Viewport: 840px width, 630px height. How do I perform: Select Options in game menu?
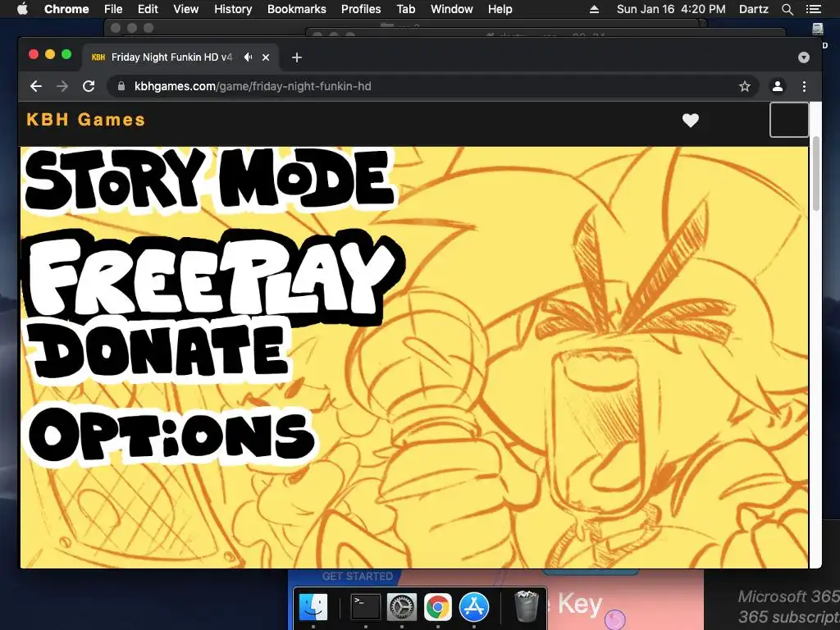click(x=171, y=435)
